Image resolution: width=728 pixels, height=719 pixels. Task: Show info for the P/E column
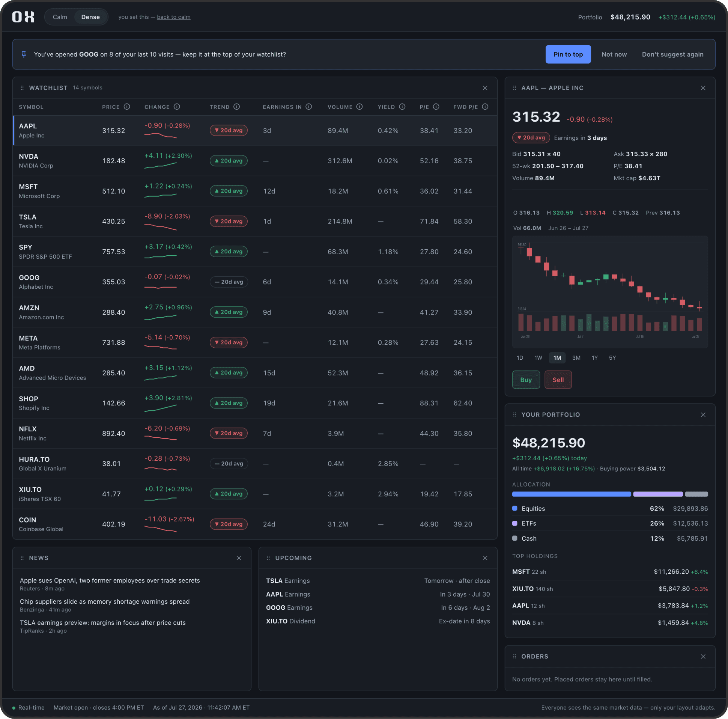(436, 107)
